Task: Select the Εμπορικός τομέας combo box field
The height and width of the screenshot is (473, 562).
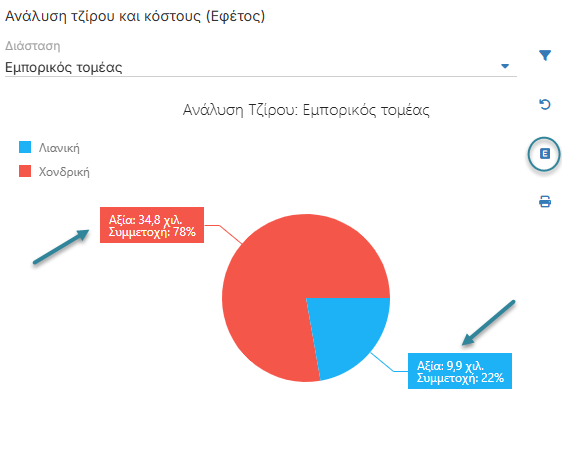Action: [261, 67]
